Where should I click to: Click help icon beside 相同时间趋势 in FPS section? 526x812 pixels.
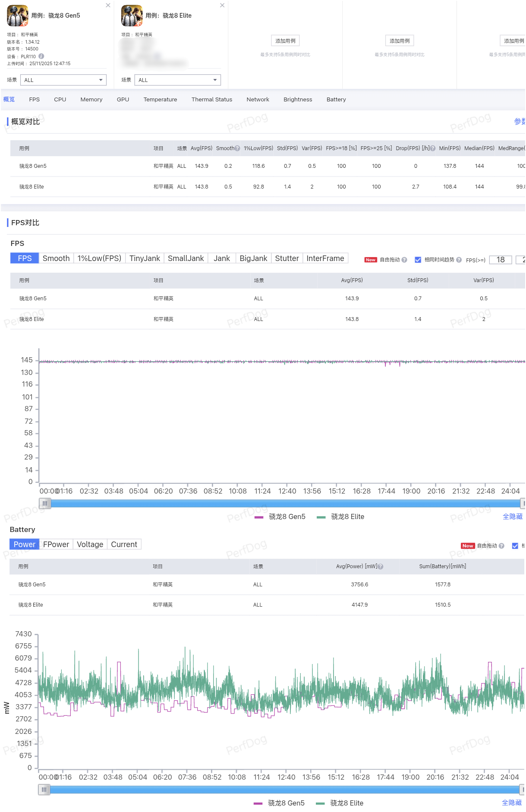[x=459, y=260]
